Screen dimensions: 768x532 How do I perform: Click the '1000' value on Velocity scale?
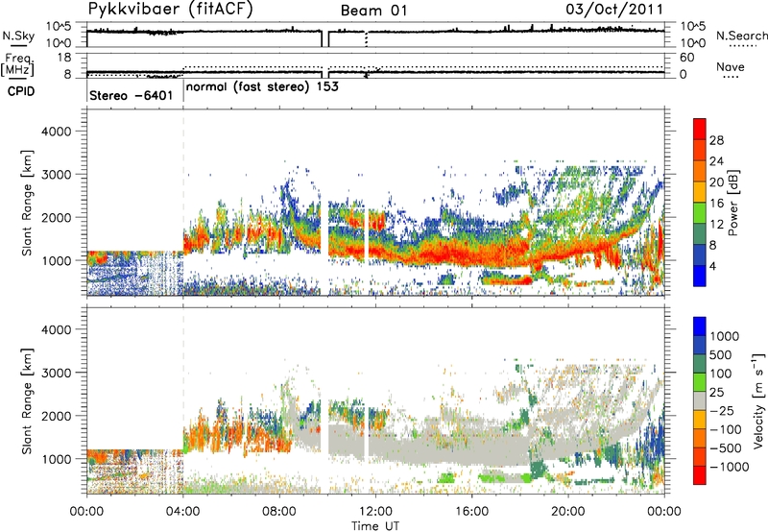click(725, 336)
